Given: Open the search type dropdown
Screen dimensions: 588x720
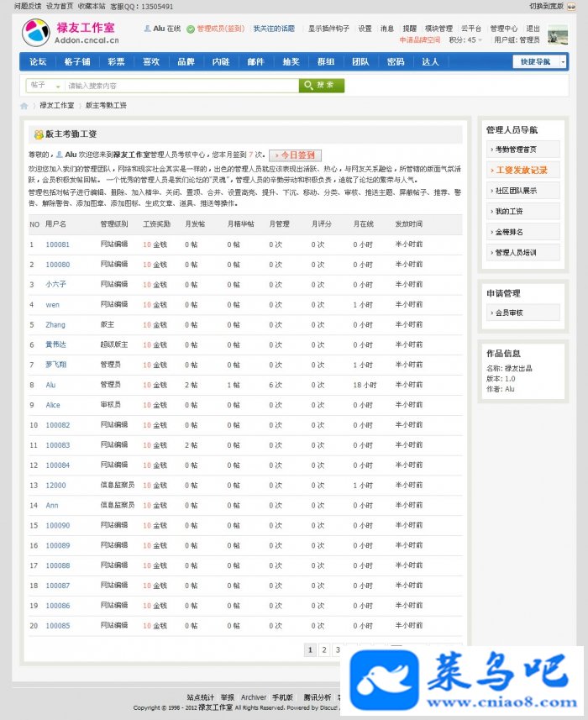Looking at the screenshot, I should tap(45, 86).
